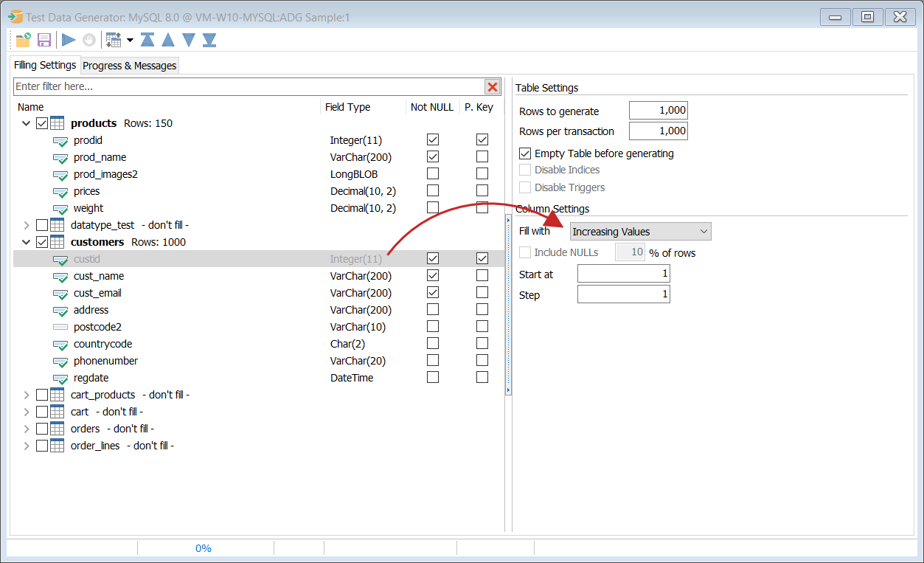Image resolution: width=924 pixels, height=563 pixels.
Task: Select the Filling Settings tab
Action: tap(45, 65)
